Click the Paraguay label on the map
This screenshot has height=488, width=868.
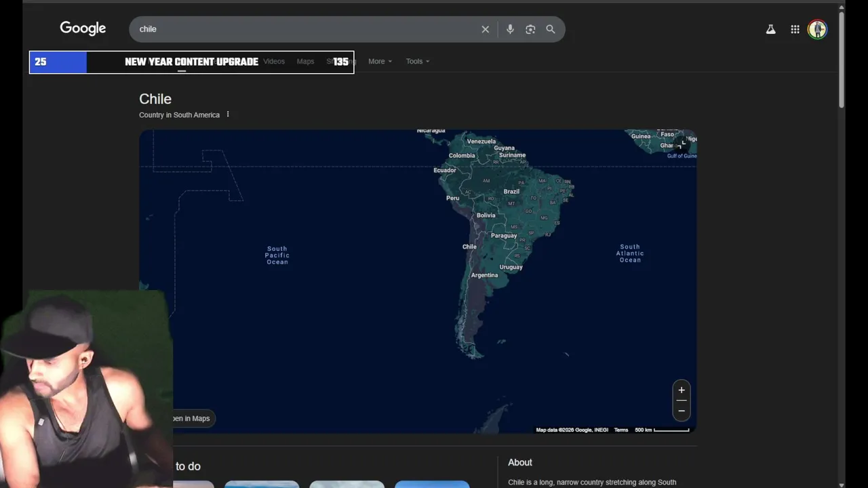click(x=504, y=236)
